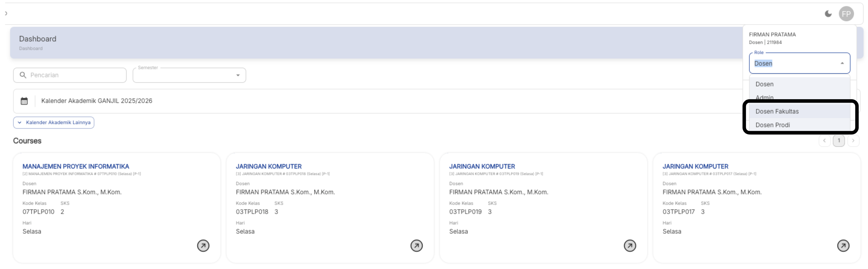This screenshot has width=868, height=269.
Task: Go to previous courses page arrow
Action: tap(824, 141)
